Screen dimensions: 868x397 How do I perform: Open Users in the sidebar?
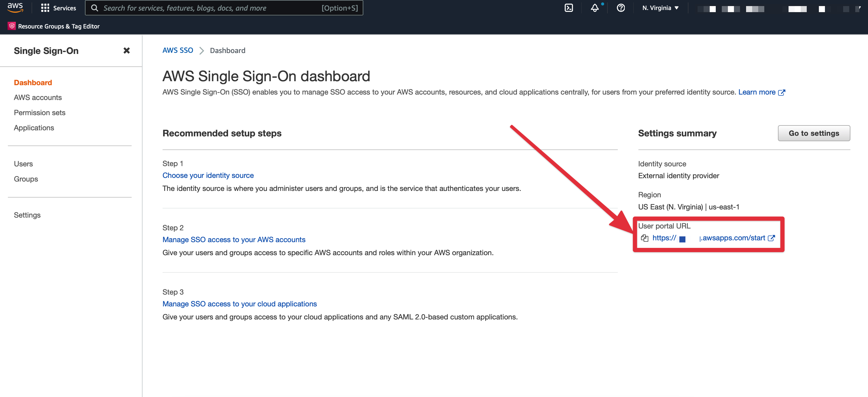point(23,164)
